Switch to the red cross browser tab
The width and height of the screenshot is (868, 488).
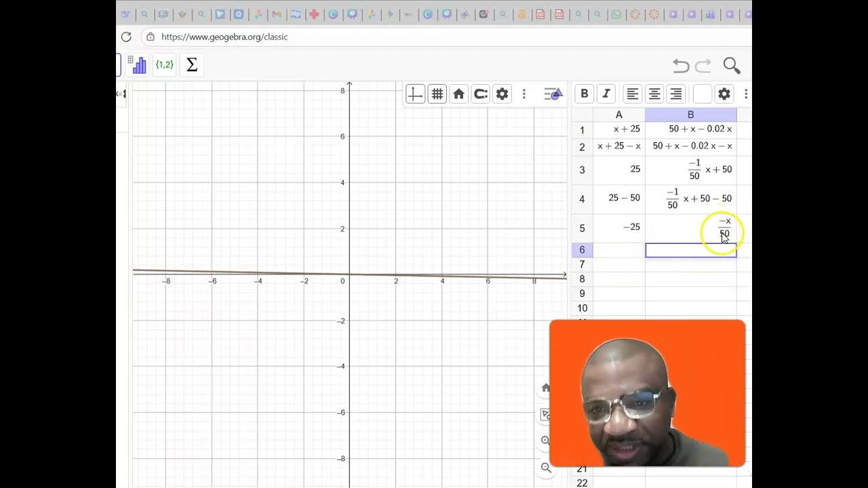[314, 14]
